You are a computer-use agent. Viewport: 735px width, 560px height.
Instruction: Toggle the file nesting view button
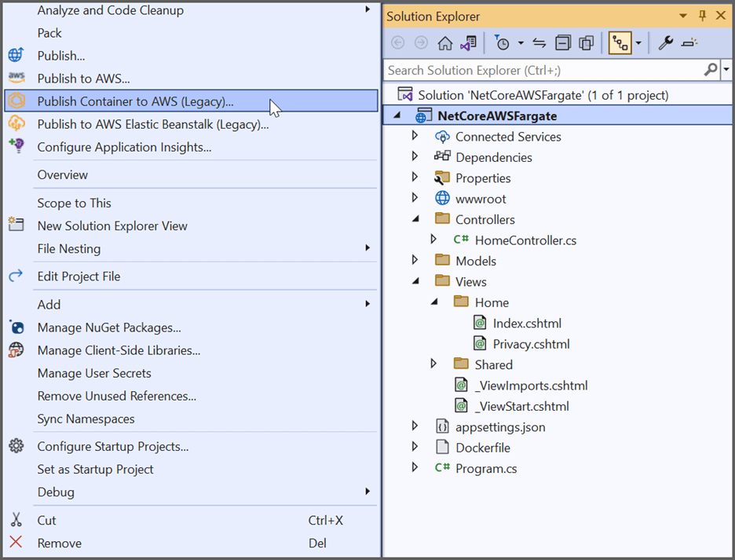620,43
